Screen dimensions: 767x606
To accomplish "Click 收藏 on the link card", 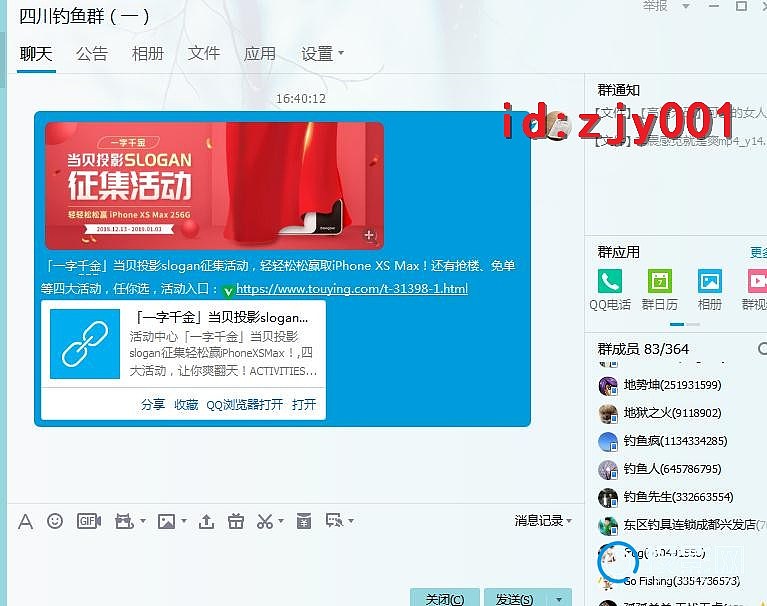I will coord(186,404).
